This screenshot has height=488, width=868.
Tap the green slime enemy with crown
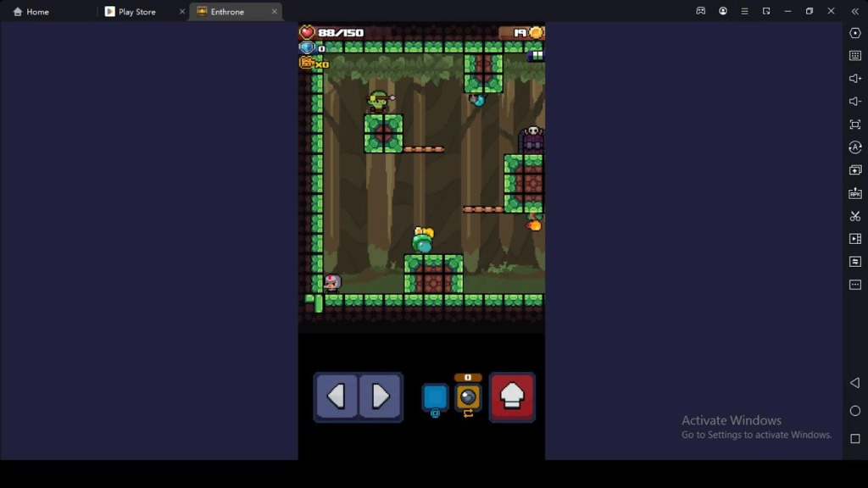(424, 240)
